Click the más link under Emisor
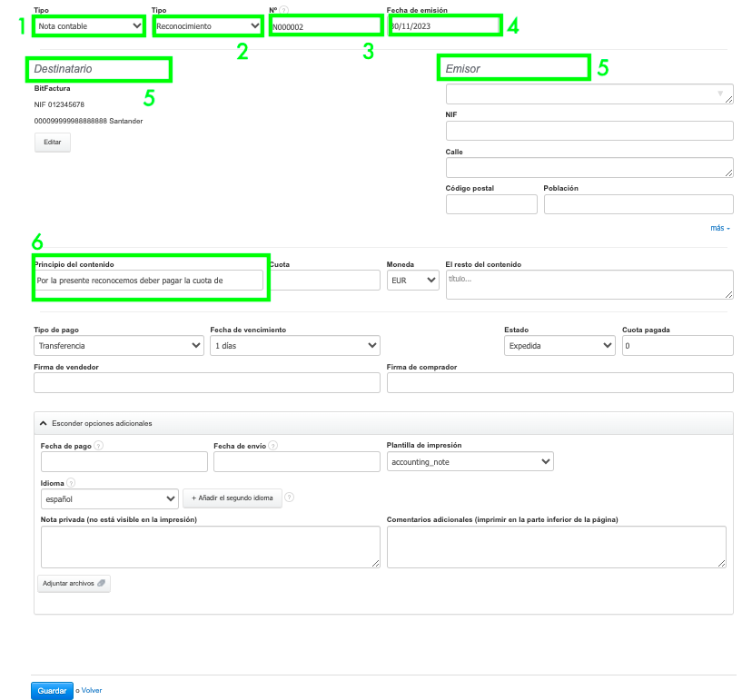The image size is (752, 700). click(719, 228)
